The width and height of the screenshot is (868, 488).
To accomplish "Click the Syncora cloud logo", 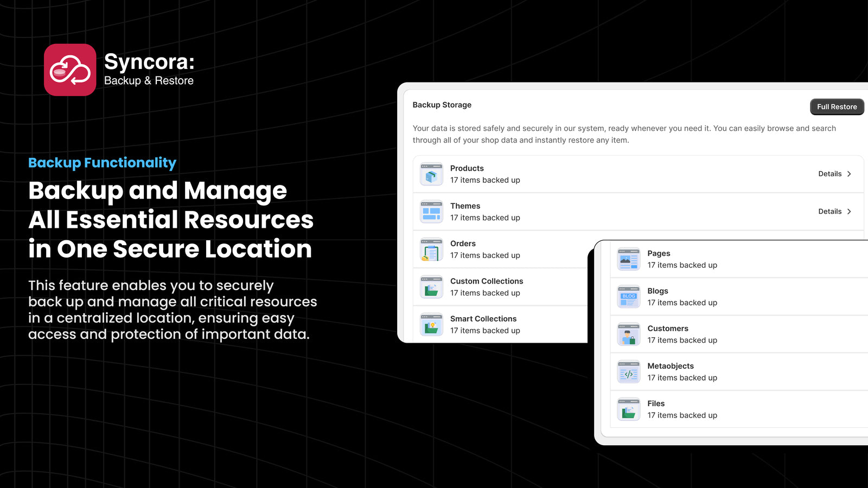I will [70, 69].
